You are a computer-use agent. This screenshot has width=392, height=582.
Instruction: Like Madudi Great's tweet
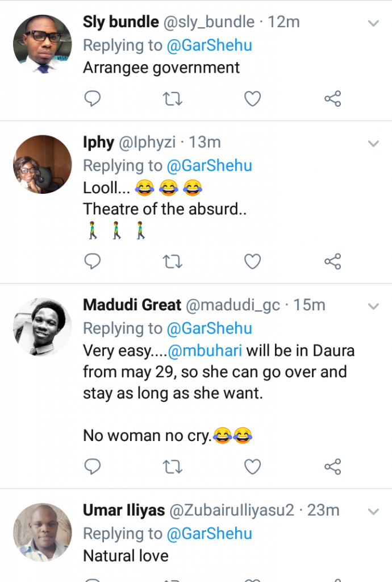coord(252,467)
